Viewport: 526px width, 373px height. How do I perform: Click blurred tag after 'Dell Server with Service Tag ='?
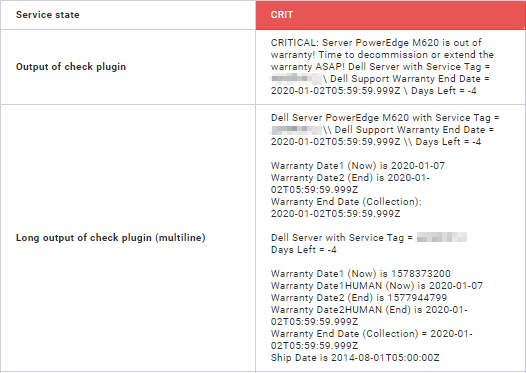pyautogui.click(x=441, y=238)
